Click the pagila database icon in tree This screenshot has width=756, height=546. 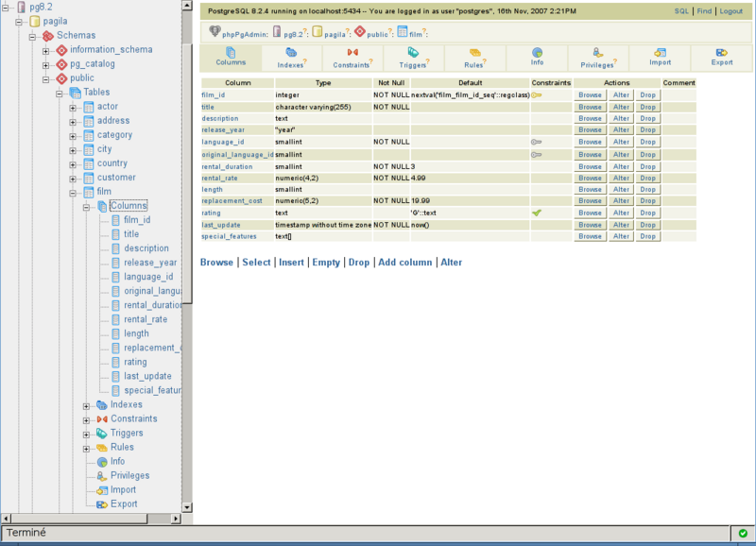[35, 21]
